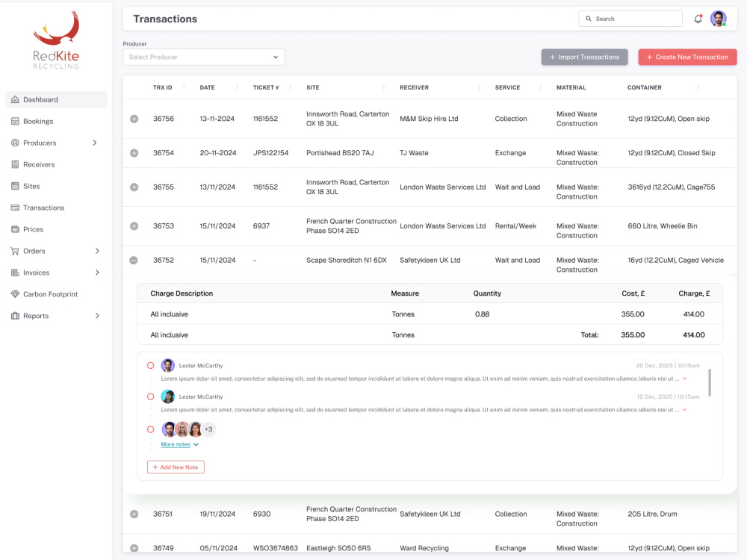Sort by the CONTAINER column header
The height and width of the screenshot is (560, 747).
point(645,87)
